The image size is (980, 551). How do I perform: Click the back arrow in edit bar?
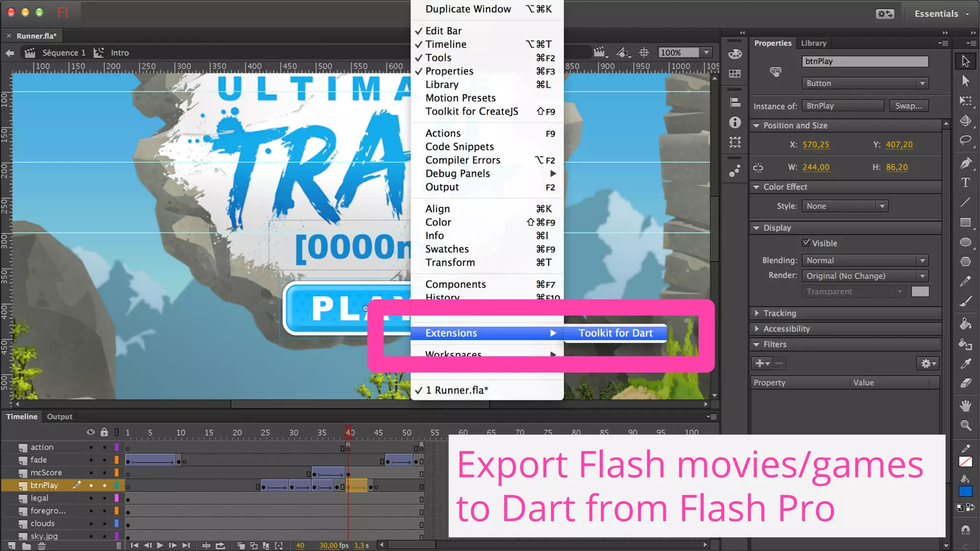click(x=10, y=53)
